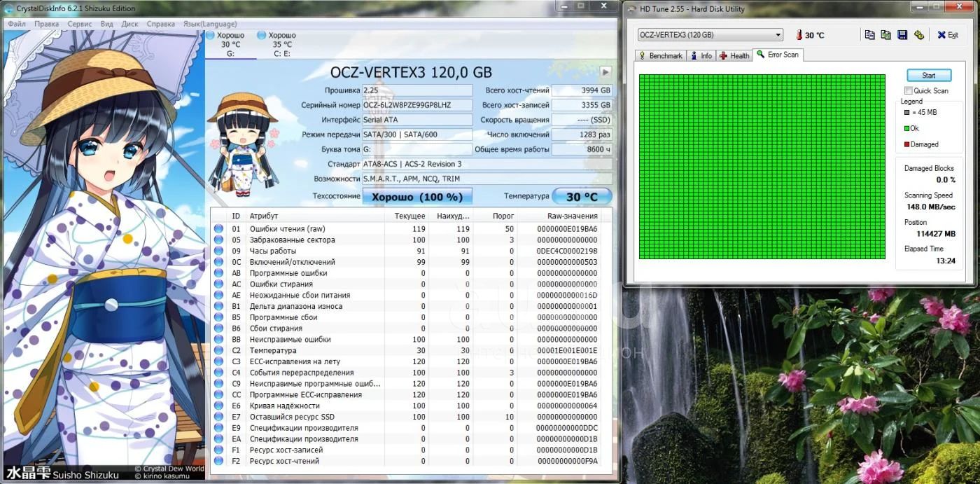This screenshot has width=980, height=484.
Task: Start the error scan in HD Tune
Action: pos(929,75)
